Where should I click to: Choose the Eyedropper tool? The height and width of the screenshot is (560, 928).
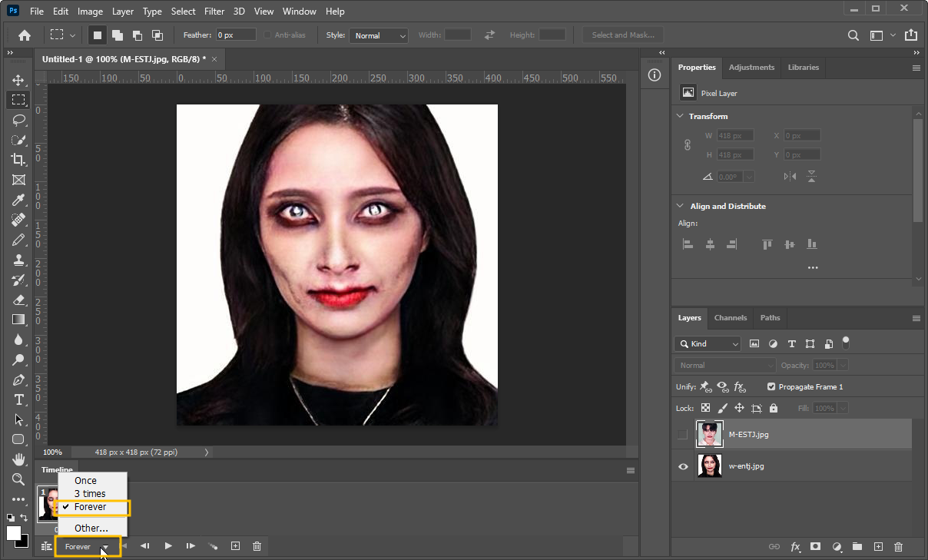18,200
